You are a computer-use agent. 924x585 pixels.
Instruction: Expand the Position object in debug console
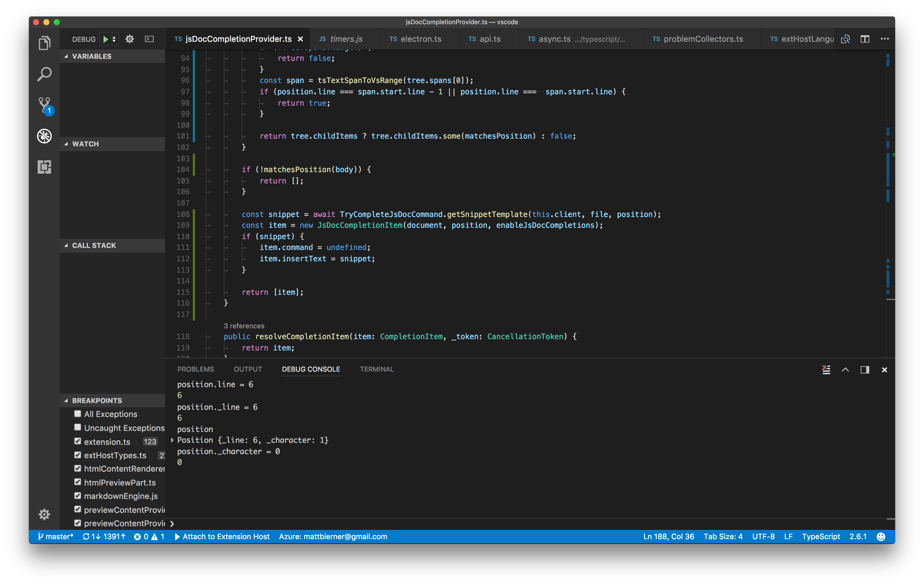click(x=172, y=440)
